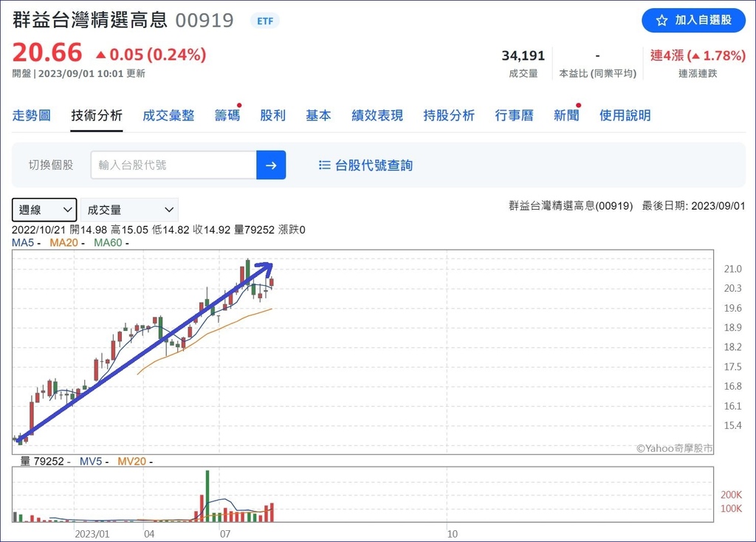This screenshot has height=542, width=756.
Task: View the 基本 tab
Action: [318, 116]
